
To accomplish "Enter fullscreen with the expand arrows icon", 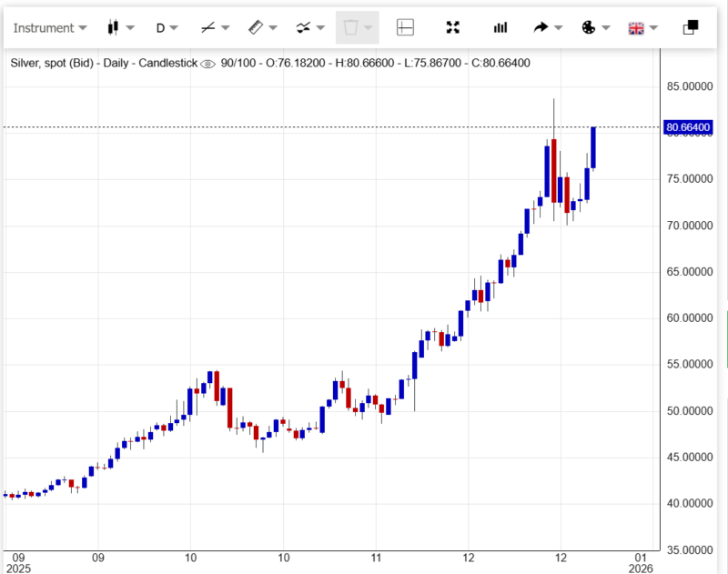I will pyautogui.click(x=453, y=27).
